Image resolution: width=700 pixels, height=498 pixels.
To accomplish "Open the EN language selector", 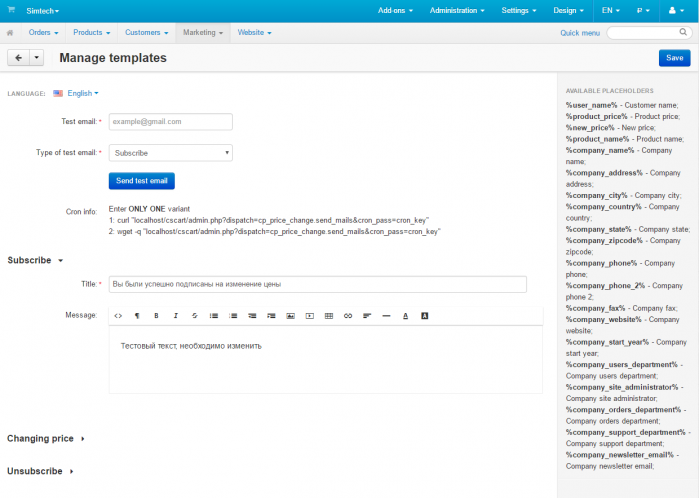I will pyautogui.click(x=610, y=10).
